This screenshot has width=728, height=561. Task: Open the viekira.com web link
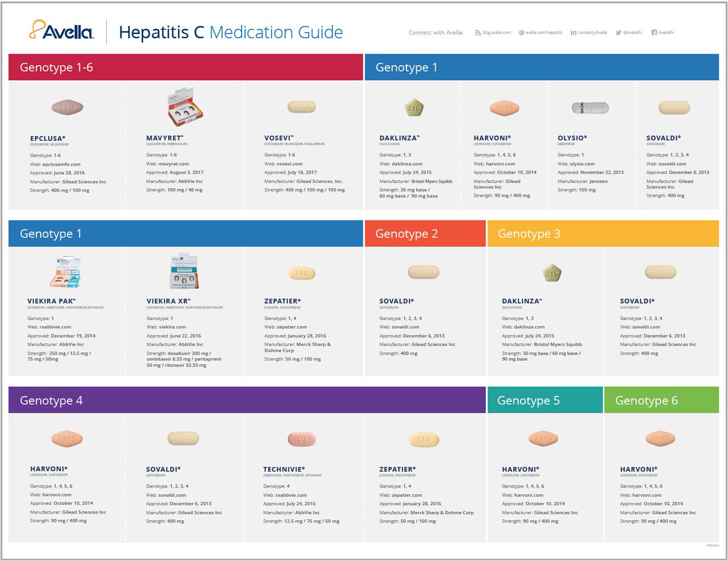tap(173, 327)
